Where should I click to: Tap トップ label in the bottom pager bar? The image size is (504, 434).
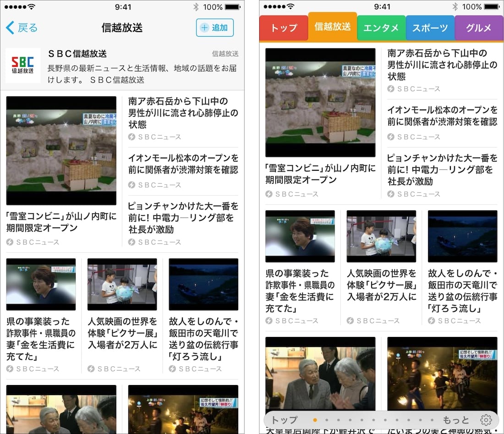pos(285,420)
